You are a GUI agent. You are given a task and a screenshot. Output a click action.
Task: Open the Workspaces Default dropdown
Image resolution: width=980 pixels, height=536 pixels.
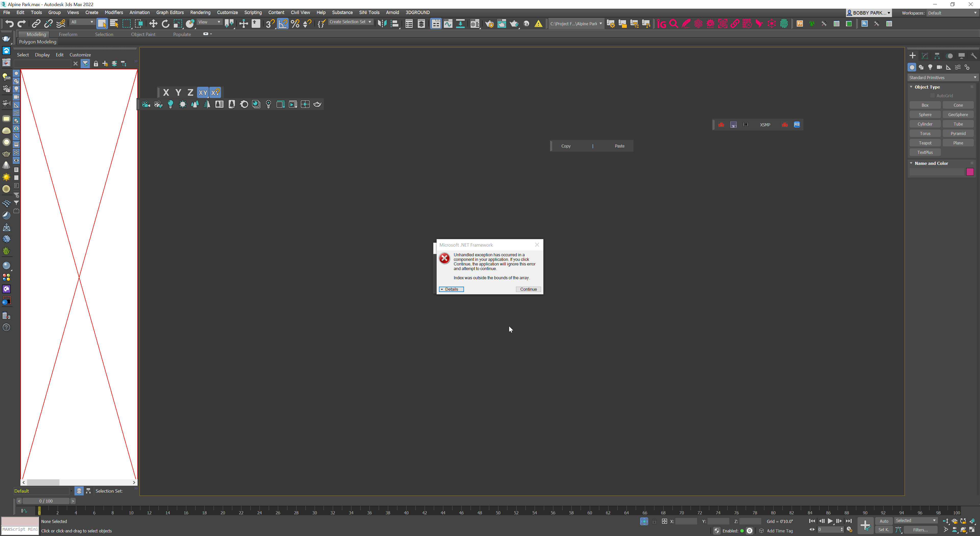[x=952, y=13]
